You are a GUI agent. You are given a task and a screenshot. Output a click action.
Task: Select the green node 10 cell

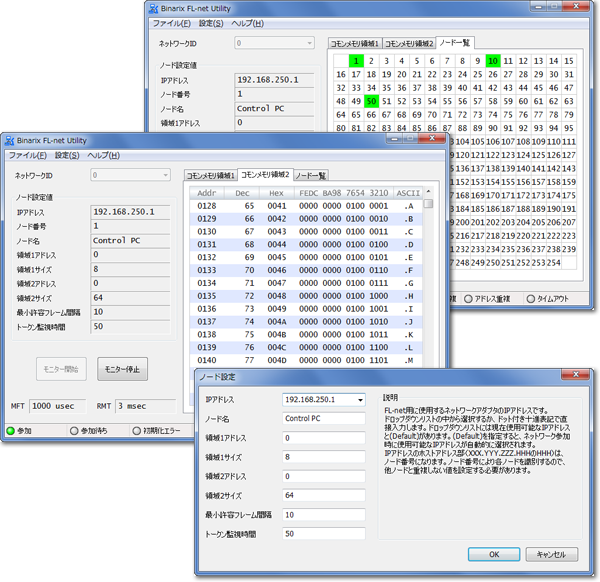(x=494, y=61)
